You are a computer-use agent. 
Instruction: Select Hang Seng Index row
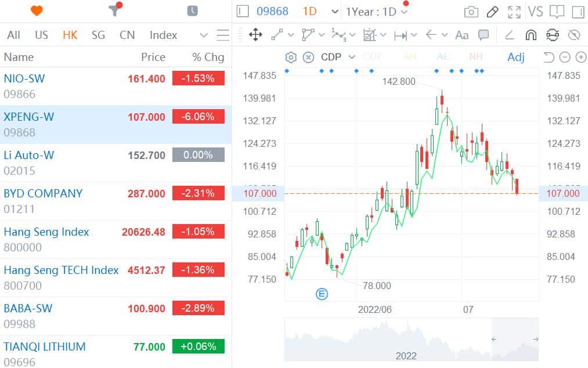pyautogui.click(x=116, y=239)
